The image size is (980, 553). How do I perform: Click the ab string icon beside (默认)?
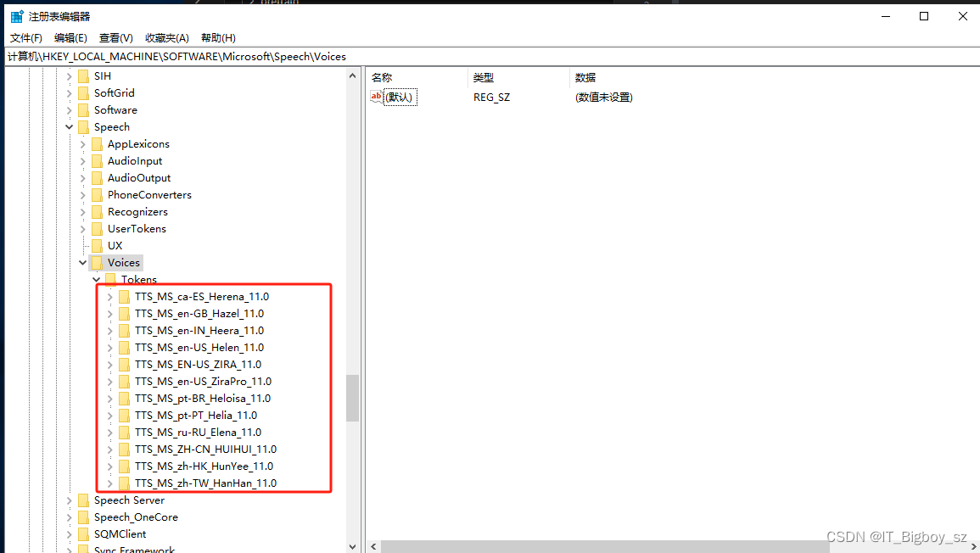(376, 97)
